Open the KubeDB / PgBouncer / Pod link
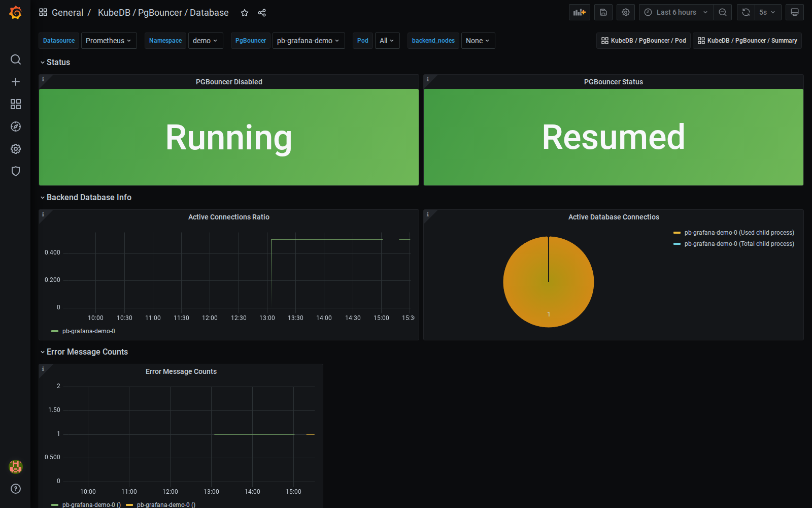The image size is (812, 508). point(643,41)
